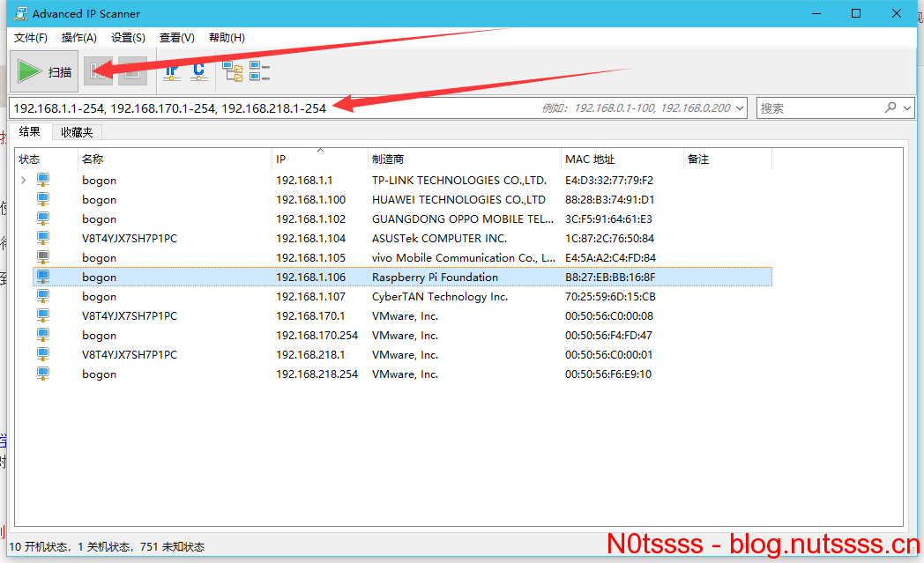The image size is (924, 563).
Task: Open the 操作(A) menu
Action: 79,38
